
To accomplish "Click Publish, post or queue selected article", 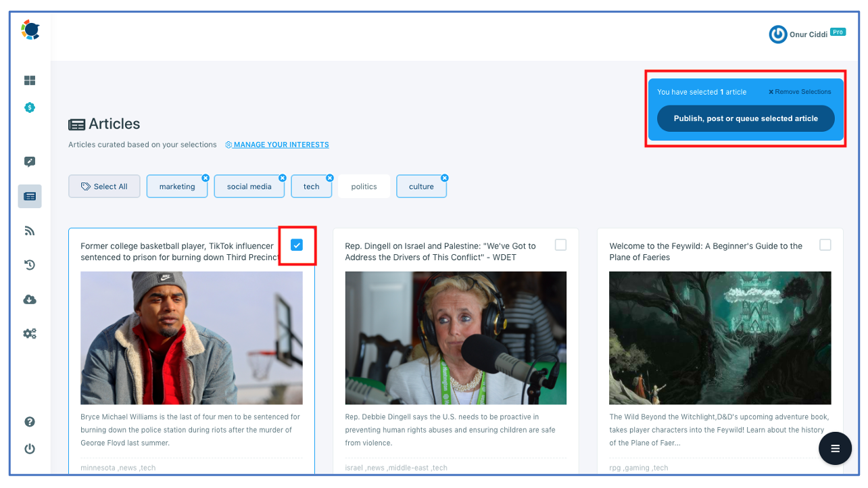I will pyautogui.click(x=746, y=118).
